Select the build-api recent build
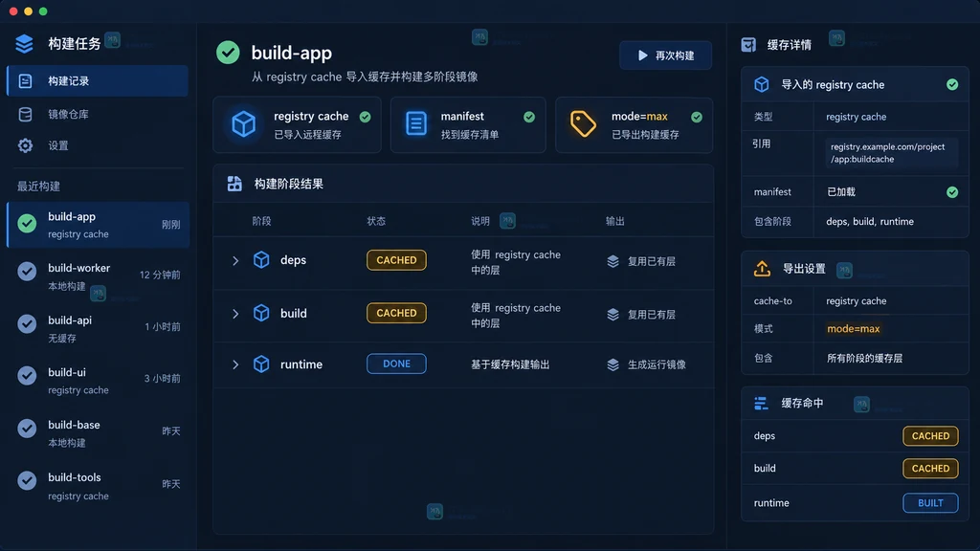The image size is (980, 551). click(x=99, y=329)
